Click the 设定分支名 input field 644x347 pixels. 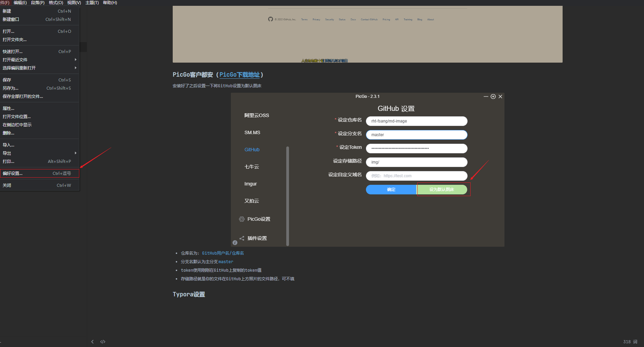point(417,135)
